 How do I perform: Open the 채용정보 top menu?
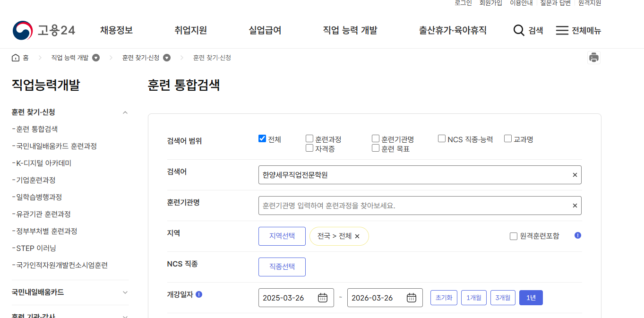tap(116, 31)
